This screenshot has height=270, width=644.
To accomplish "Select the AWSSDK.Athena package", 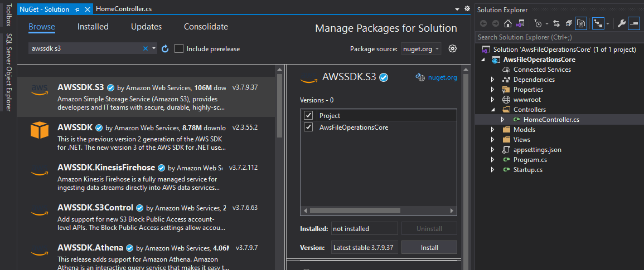I will [x=146, y=254].
